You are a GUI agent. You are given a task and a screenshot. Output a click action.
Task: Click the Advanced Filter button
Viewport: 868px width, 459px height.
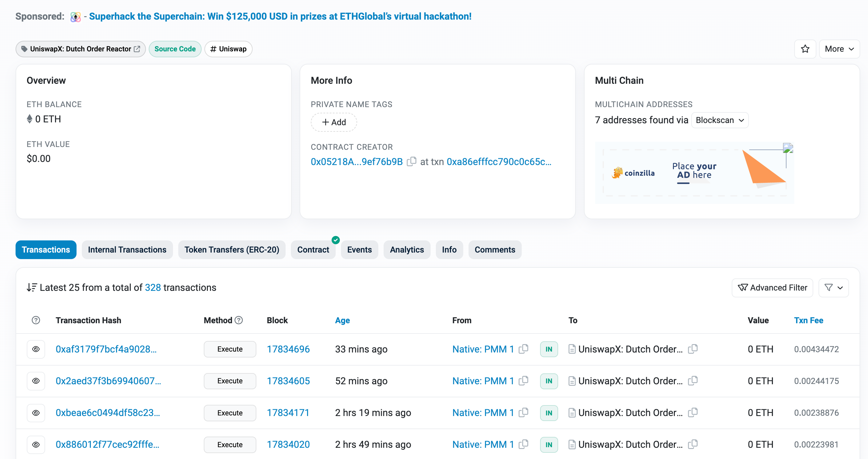(772, 287)
